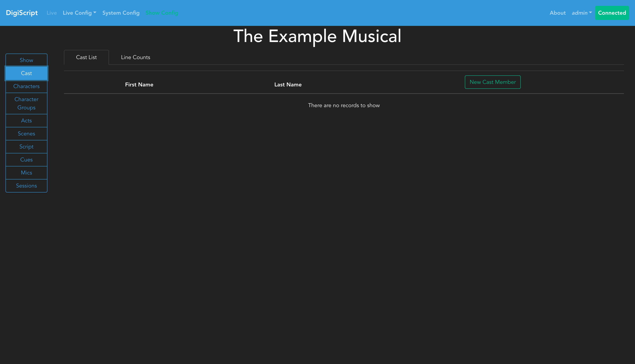Select Cast in the sidebar

tap(26, 73)
